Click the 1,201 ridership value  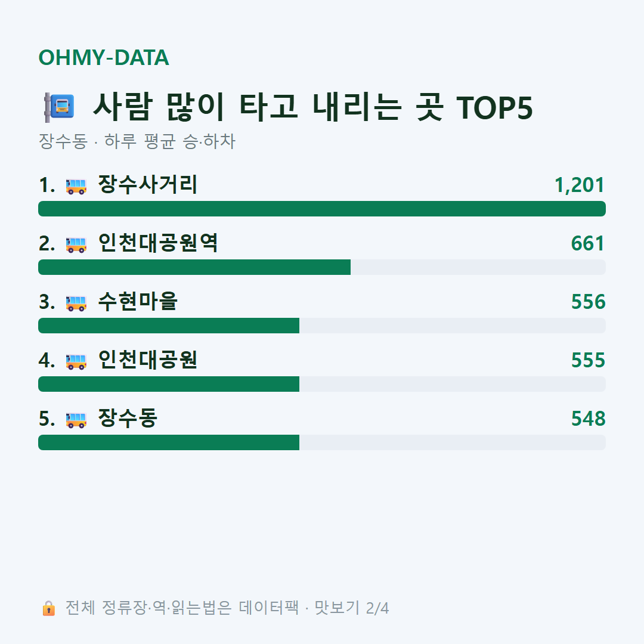coord(580,185)
